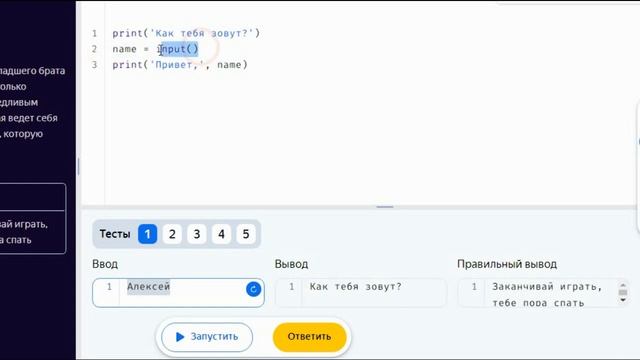This screenshot has height=360, width=640.
Task: Click line number 3 in editor gutter
Action: pos(95,65)
